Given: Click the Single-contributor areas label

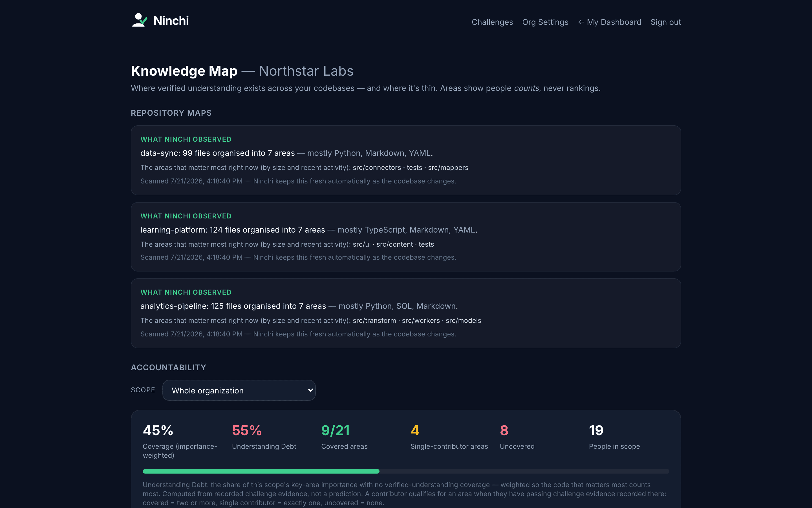Looking at the screenshot, I should (449, 446).
